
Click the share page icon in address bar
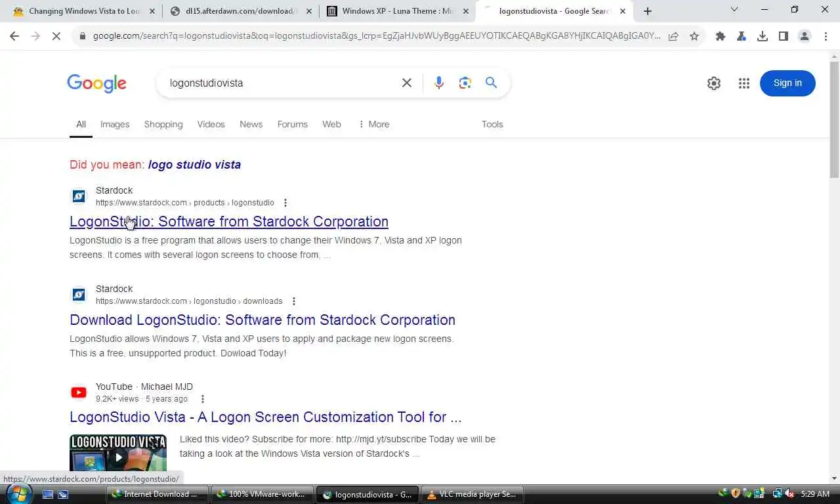click(x=673, y=36)
